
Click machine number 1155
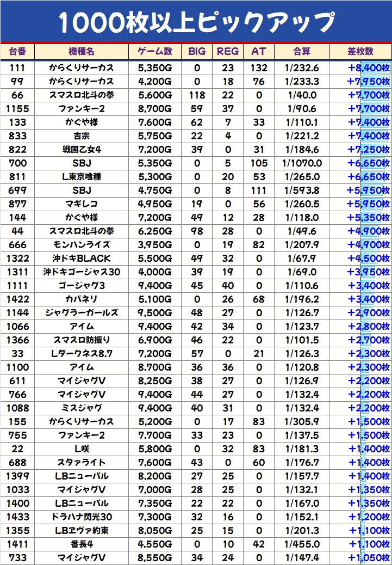[x=17, y=109]
